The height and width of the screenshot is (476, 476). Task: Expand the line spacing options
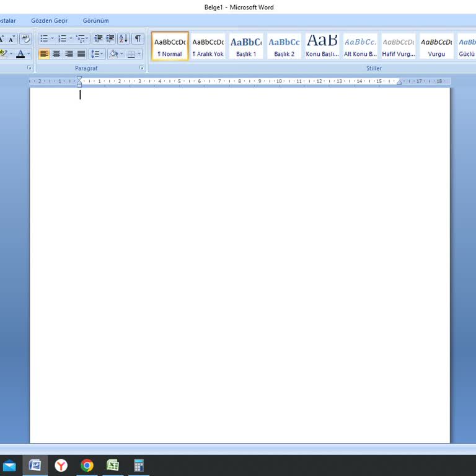click(x=102, y=54)
